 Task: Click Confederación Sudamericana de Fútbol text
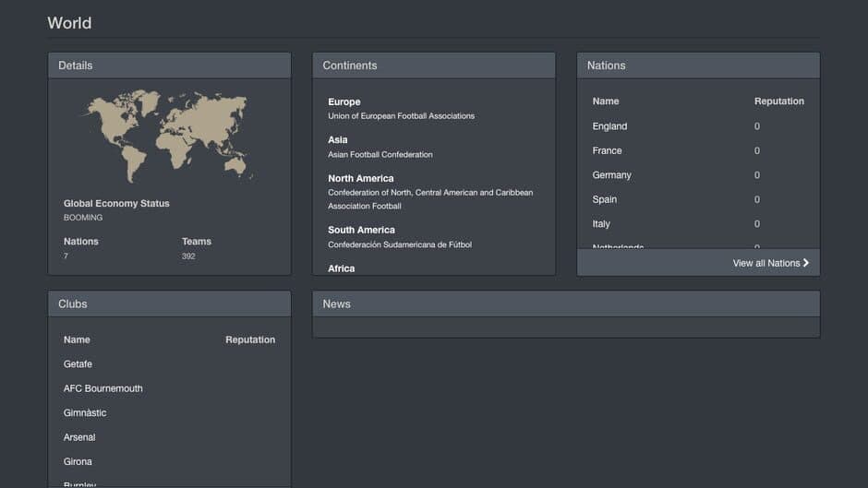[x=400, y=244]
